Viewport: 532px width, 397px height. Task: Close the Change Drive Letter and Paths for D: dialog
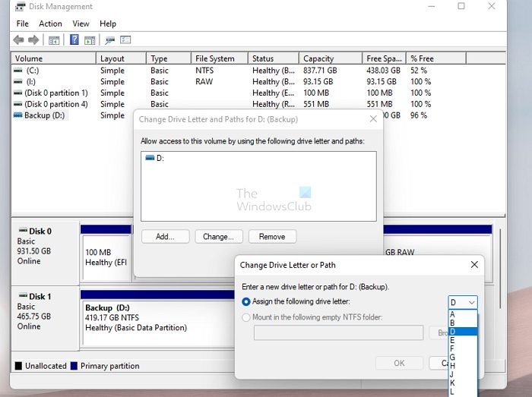point(373,119)
